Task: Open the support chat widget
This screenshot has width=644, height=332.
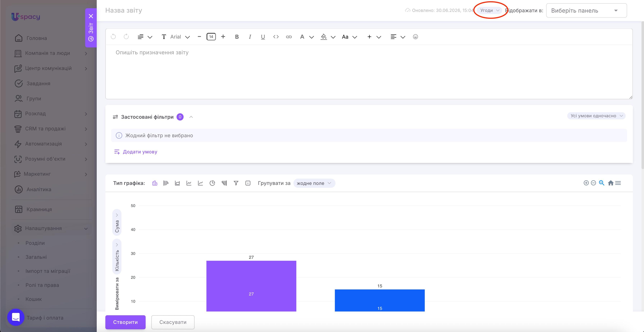Action: tap(16, 317)
